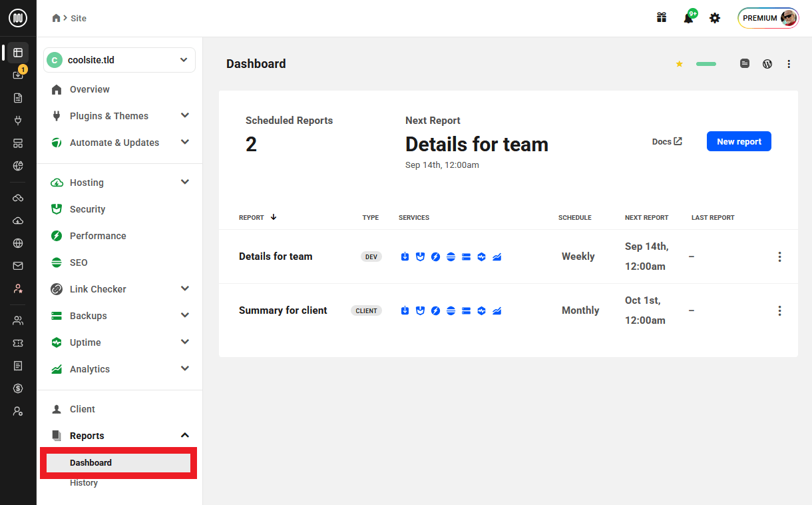Click the analytics chart icon in Details for team row
Viewport: 812px width, 505px height.
[x=497, y=256]
